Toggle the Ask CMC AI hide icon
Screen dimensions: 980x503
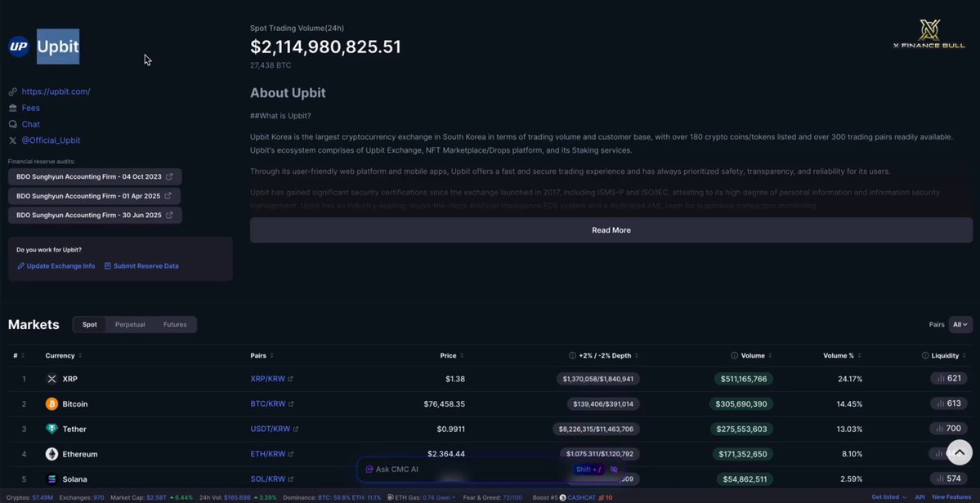click(x=614, y=470)
